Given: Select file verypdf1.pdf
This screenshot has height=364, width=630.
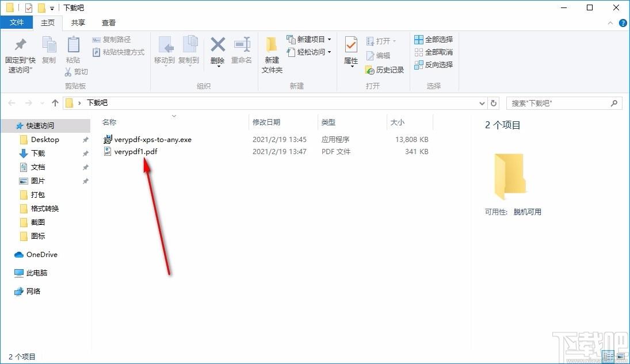Looking at the screenshot, I should pos(135,151).
